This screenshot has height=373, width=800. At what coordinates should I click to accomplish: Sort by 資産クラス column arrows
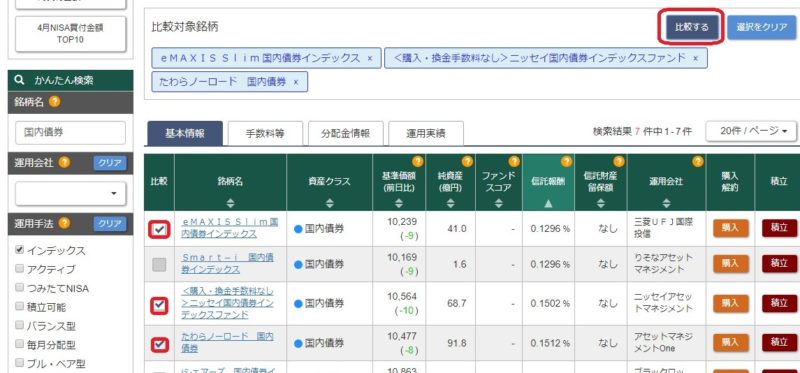tap(330, 203)
